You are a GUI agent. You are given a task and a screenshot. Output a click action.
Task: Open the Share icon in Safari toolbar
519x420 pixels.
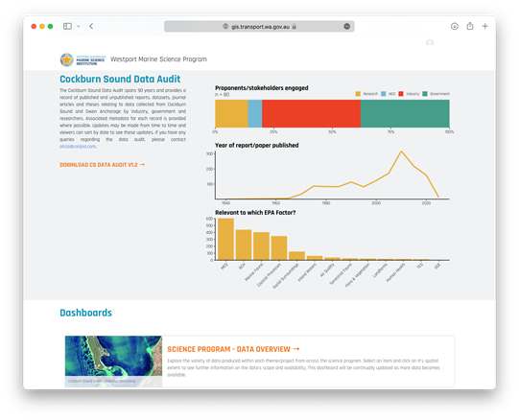[x=470, y=26]
